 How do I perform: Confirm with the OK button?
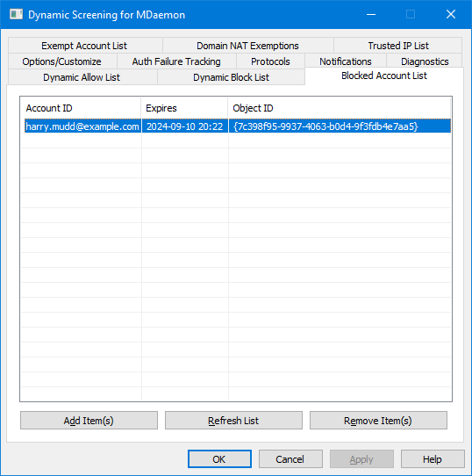click(219, 459)
